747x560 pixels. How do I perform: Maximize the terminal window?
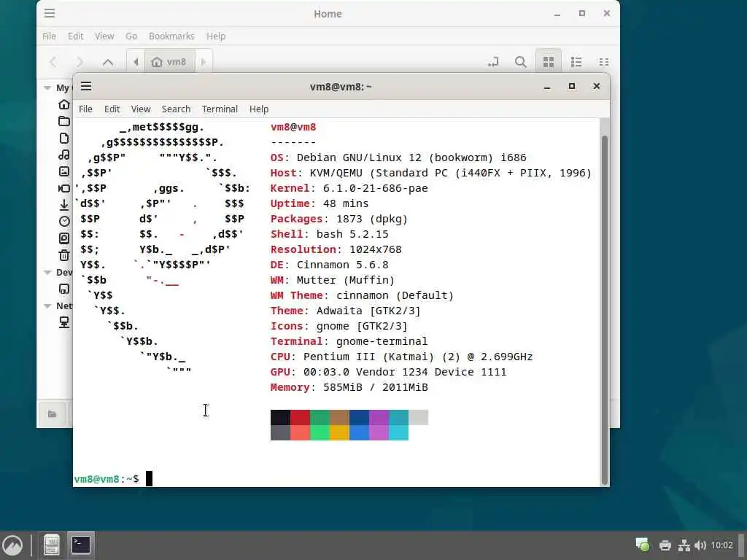[572, 86]
